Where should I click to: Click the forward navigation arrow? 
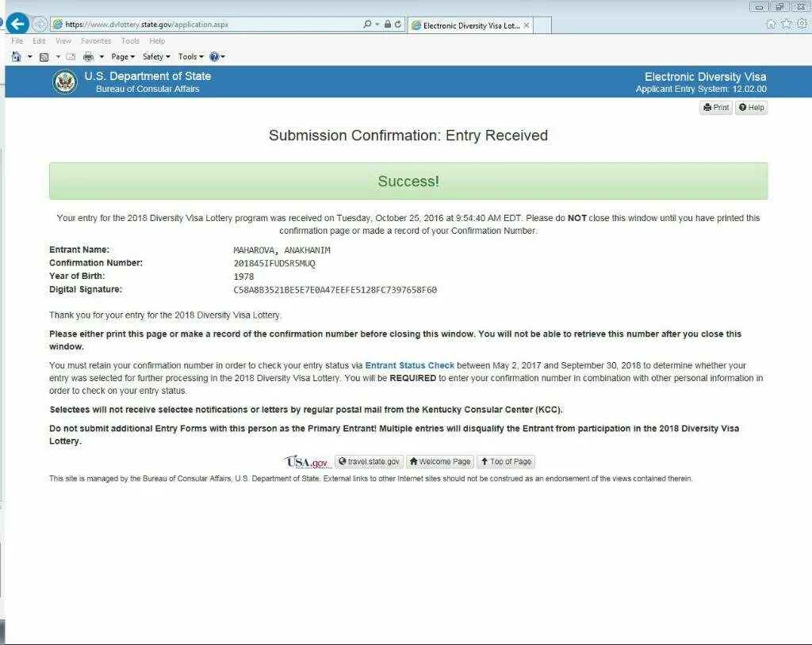pos(40,24)
